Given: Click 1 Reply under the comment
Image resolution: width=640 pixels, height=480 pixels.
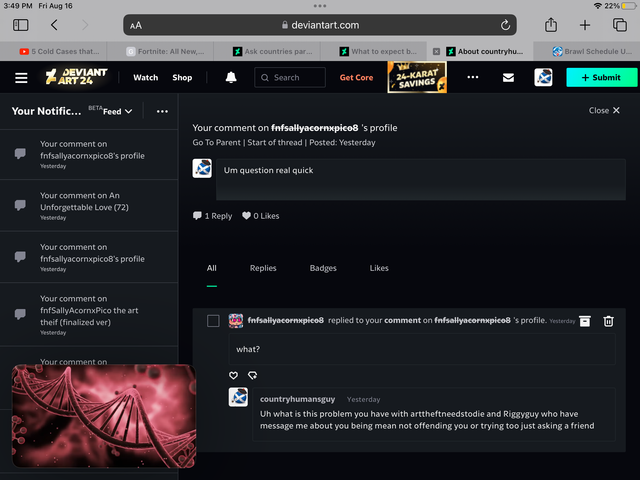Looking at the screenshot, I should tap(212, 216).
